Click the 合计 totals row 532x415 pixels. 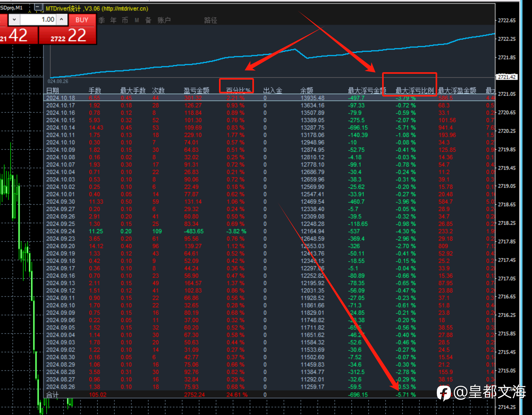pyautogui.click(x=269, y=395)
